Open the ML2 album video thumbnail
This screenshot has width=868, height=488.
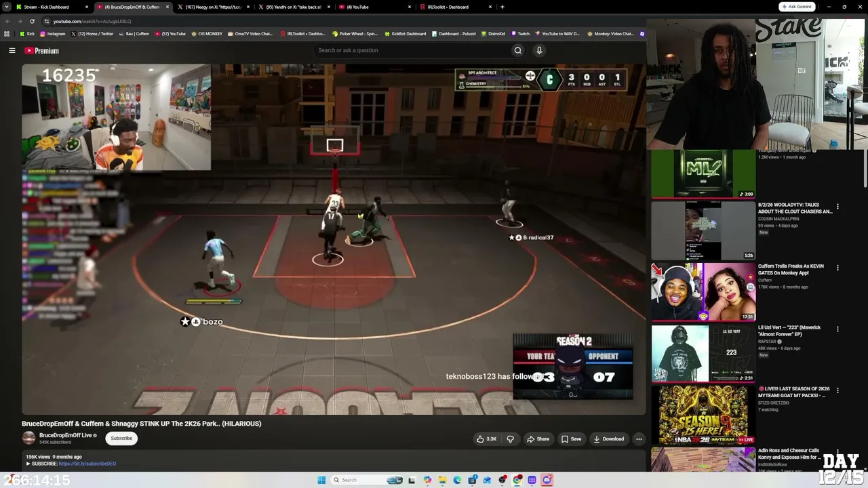point(703,174)
